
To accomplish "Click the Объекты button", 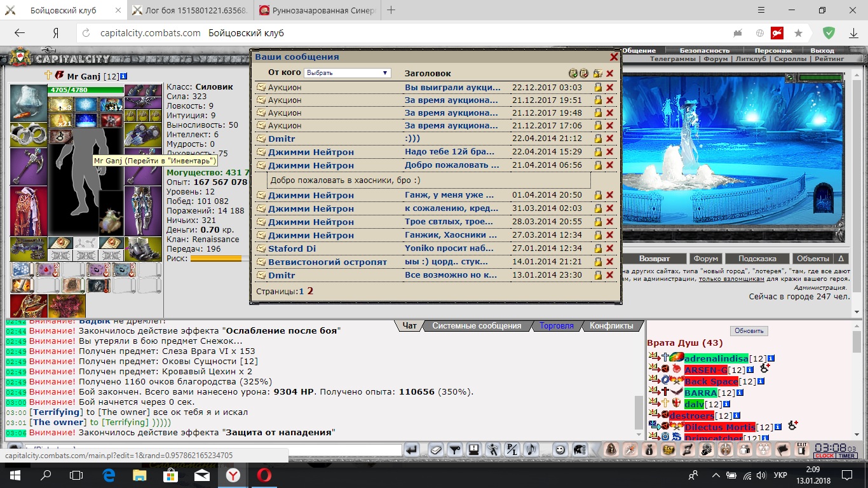I will coord(813,259).
